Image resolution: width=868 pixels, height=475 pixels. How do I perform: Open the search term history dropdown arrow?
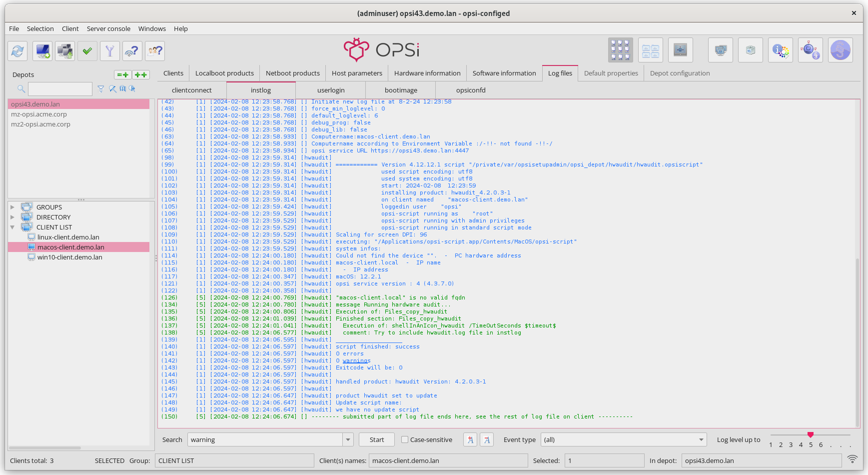click(348, 439)
